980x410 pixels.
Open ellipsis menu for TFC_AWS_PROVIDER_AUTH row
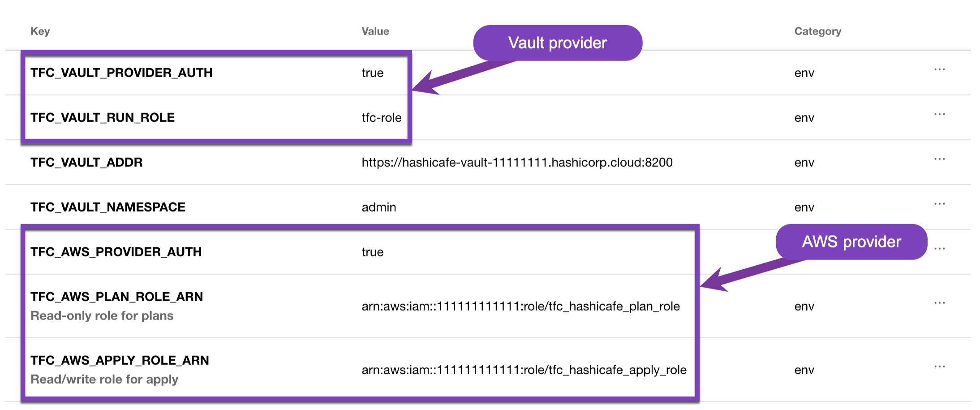939,249
